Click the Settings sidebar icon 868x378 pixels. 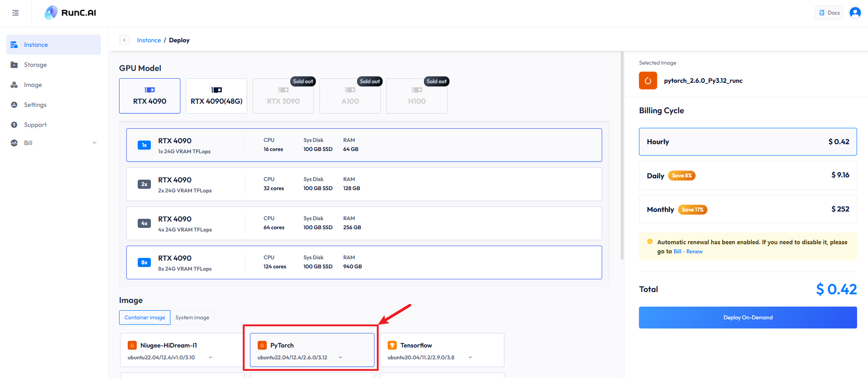coord(14,105)
